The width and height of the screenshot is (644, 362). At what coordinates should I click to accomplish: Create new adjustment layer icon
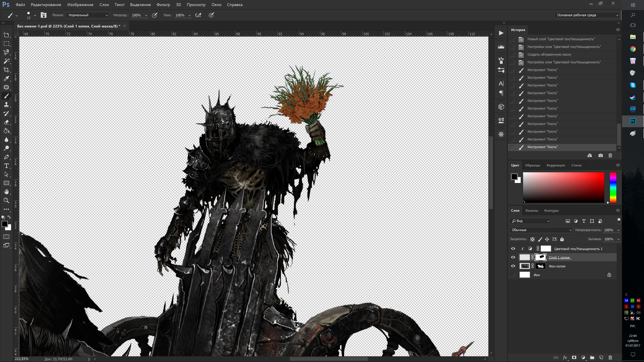click(583, 357)
